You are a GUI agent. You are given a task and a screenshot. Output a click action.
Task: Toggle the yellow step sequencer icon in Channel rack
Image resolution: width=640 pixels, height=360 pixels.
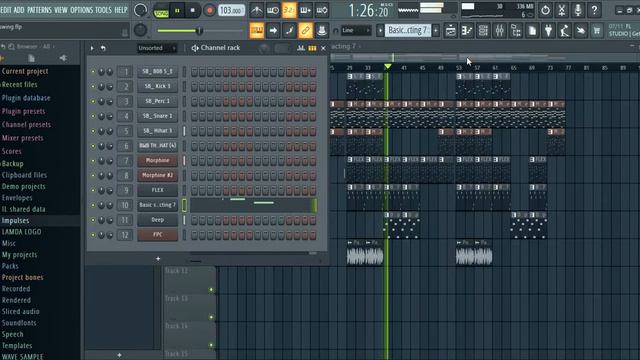pyautogui.click(x=312, y=48)
